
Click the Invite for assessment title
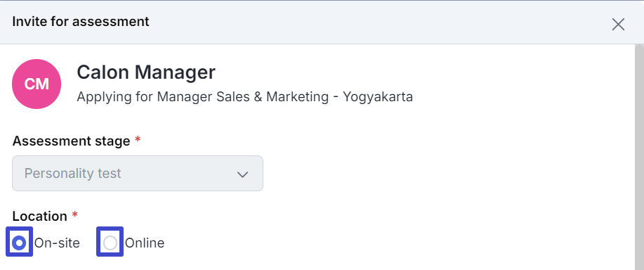point(81,21)
